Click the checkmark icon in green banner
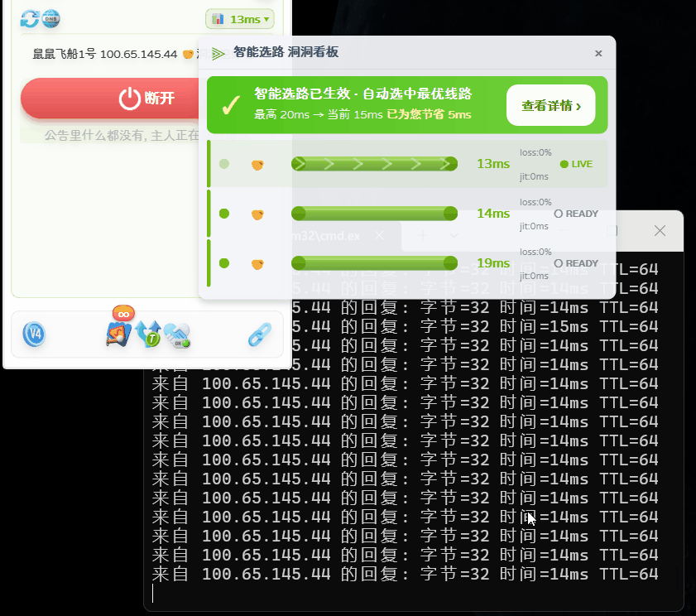696x616 pixels. [x=231, y=106]
